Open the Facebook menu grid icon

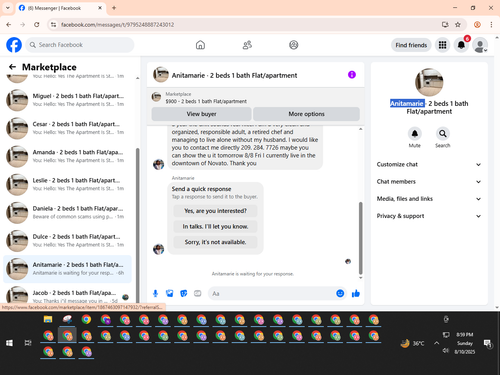(x=442, y=45)
